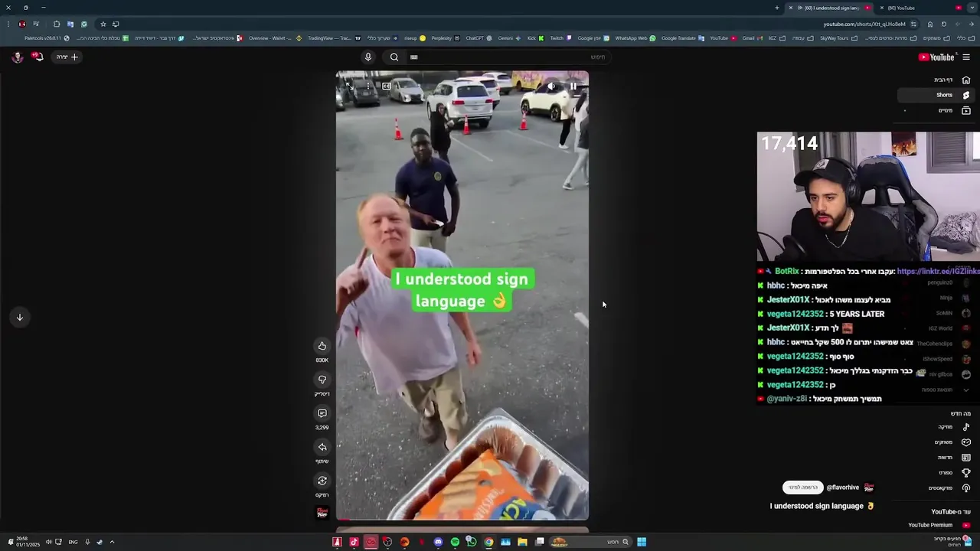
Task: Open YouTube notifications bell
Action: [38, 57]
